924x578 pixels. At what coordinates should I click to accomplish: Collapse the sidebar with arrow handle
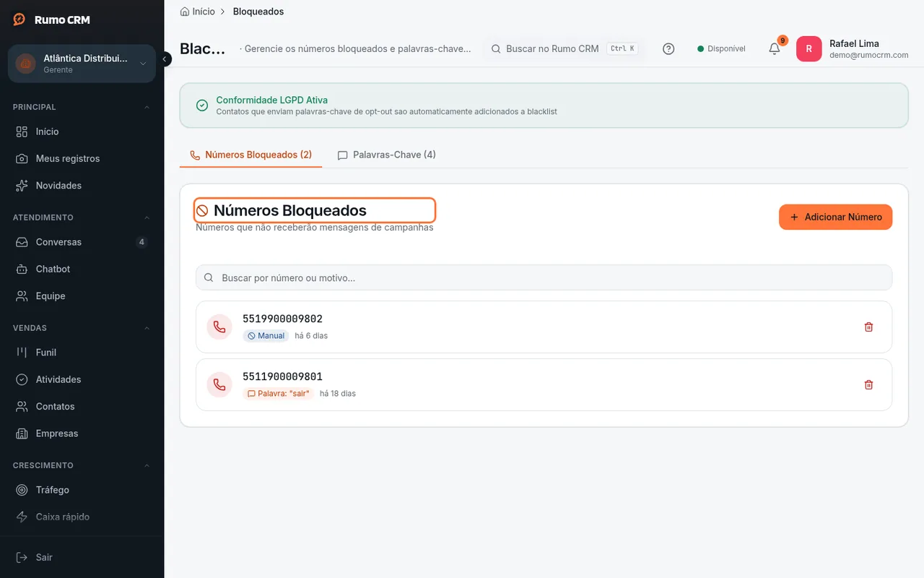point(165,59)
